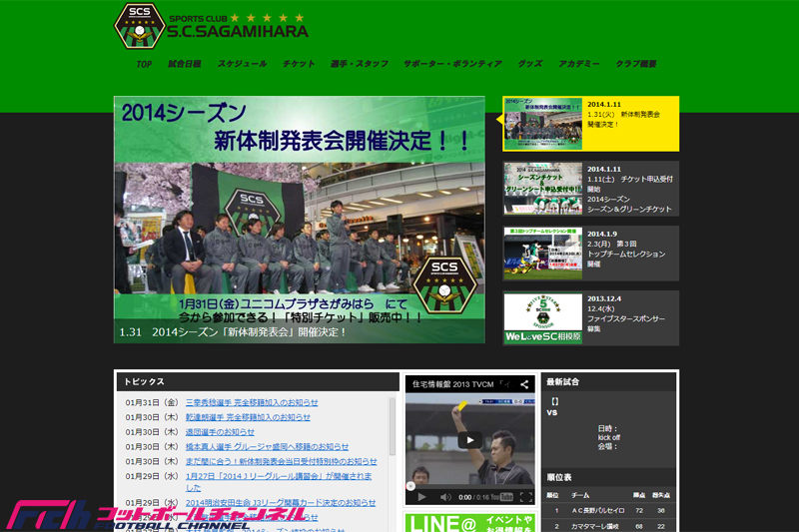The width and height of the screenshot is (799, 532).
Task: Mute the video with speaker icon
Action: (x=444, y=497)
